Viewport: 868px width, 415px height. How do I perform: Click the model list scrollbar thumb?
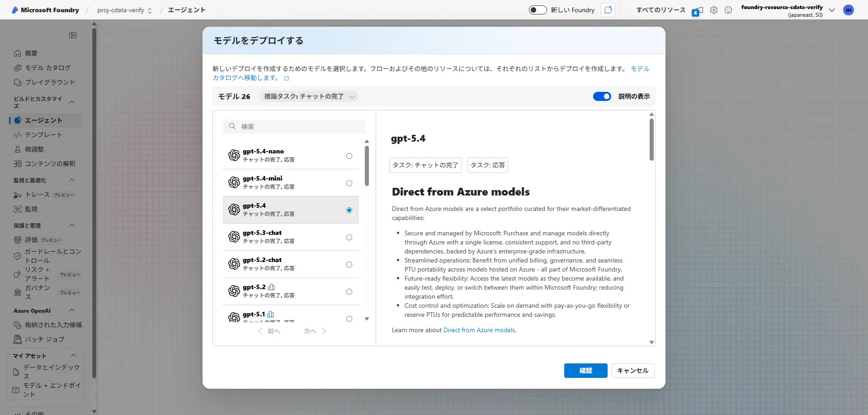tap(367, 166)
